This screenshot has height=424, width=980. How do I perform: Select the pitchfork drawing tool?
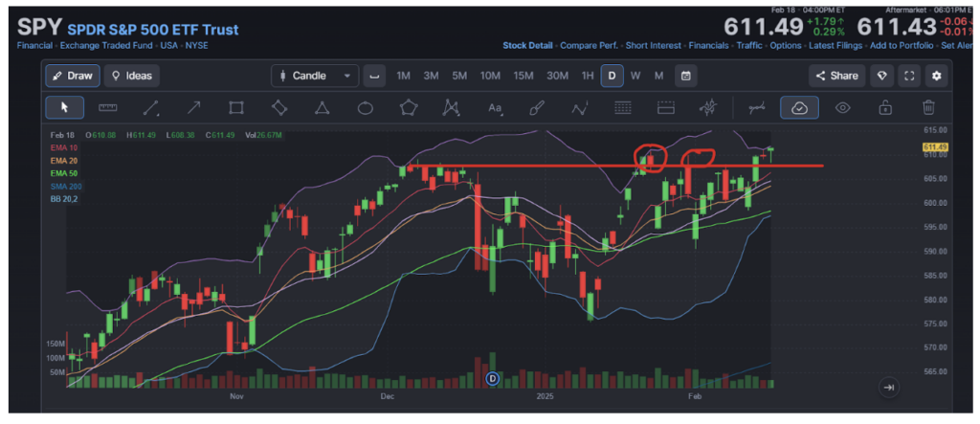707,107
